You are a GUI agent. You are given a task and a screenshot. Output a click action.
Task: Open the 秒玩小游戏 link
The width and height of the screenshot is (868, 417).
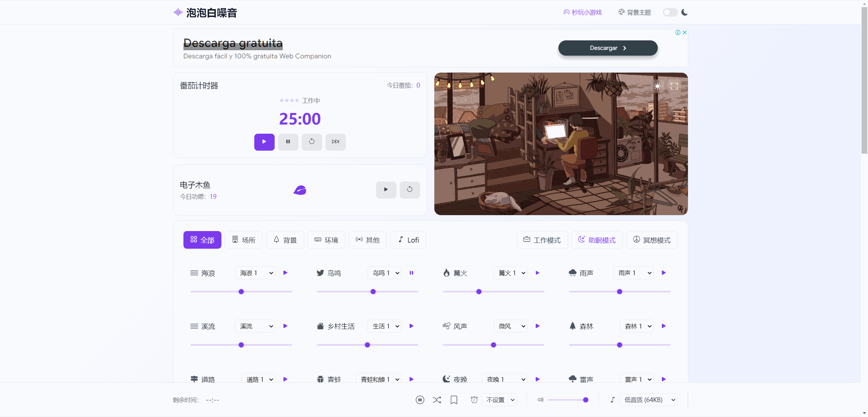coord(583,13)
